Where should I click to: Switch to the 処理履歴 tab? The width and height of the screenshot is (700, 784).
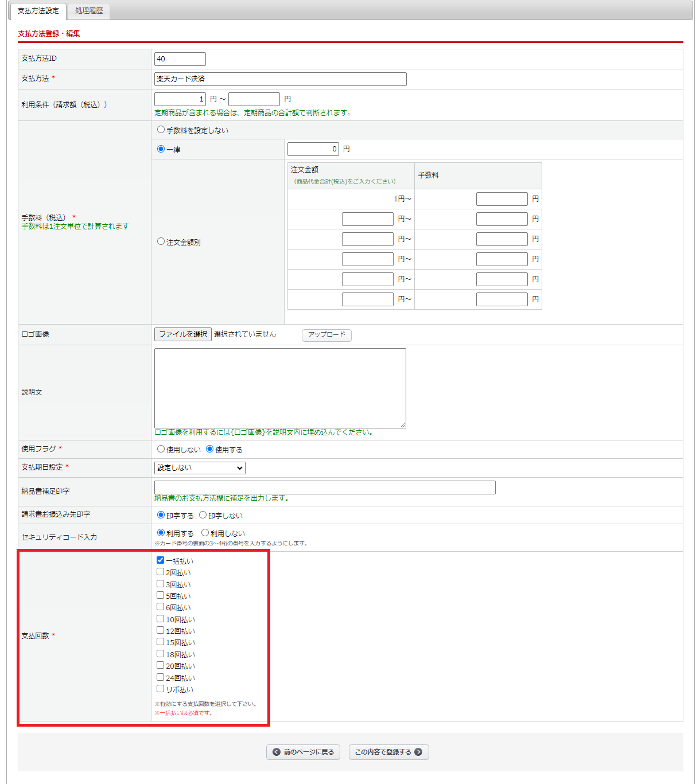tap(89, 11)
